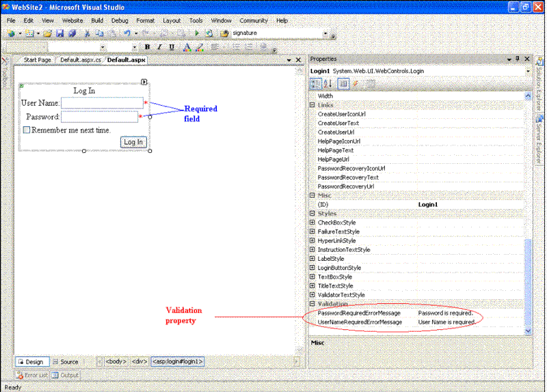
Task: Click the Open File folder icon
Action: tap(47, 33)
